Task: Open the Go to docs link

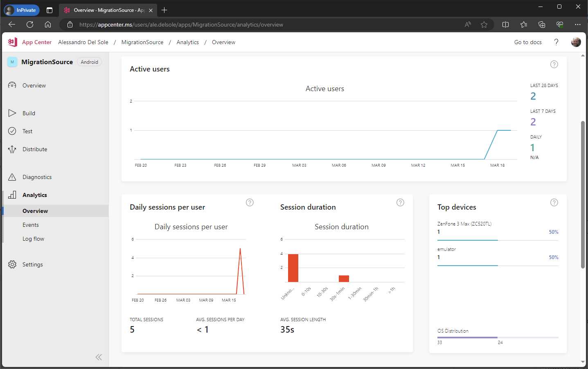Action: [x=527, y=42]
